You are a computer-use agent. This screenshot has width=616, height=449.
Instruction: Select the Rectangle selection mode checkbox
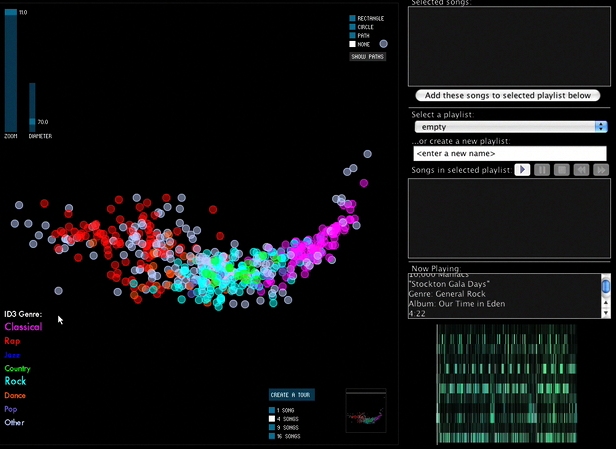[x=352, y=18]
